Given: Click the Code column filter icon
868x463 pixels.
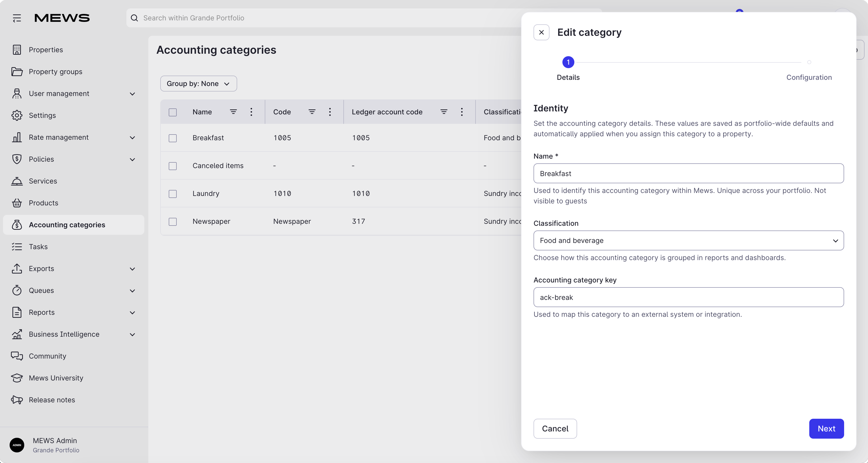Looking at the screenshot, I should (312, 112).
